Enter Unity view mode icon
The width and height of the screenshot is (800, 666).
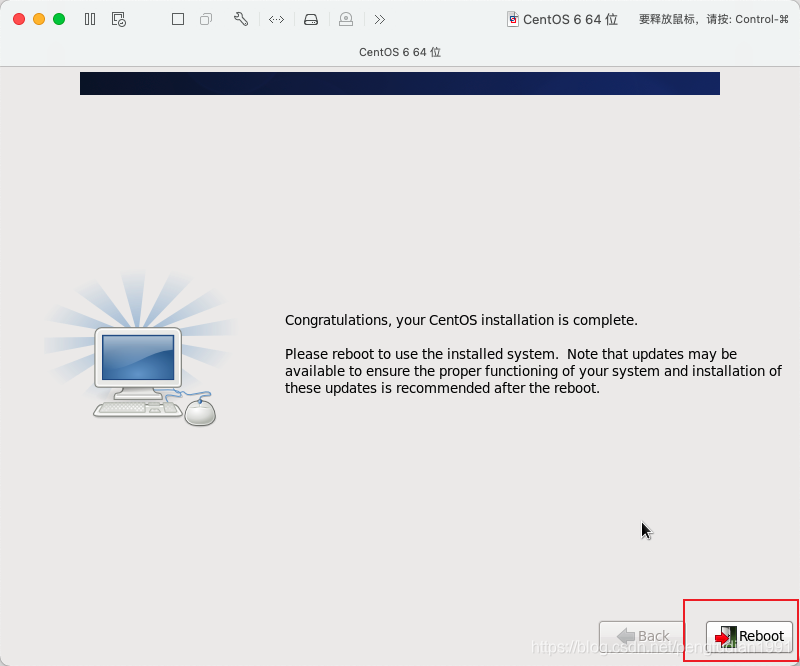206,19
